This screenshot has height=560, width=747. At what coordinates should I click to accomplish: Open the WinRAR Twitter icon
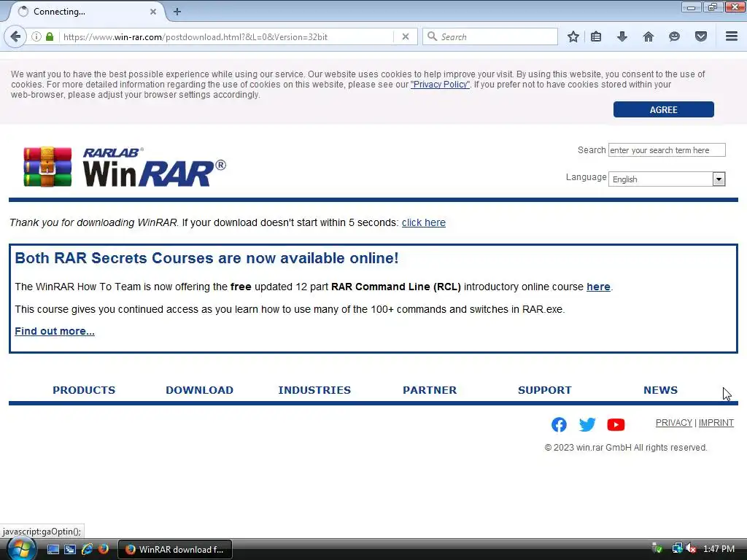click(x=587, y=424)
